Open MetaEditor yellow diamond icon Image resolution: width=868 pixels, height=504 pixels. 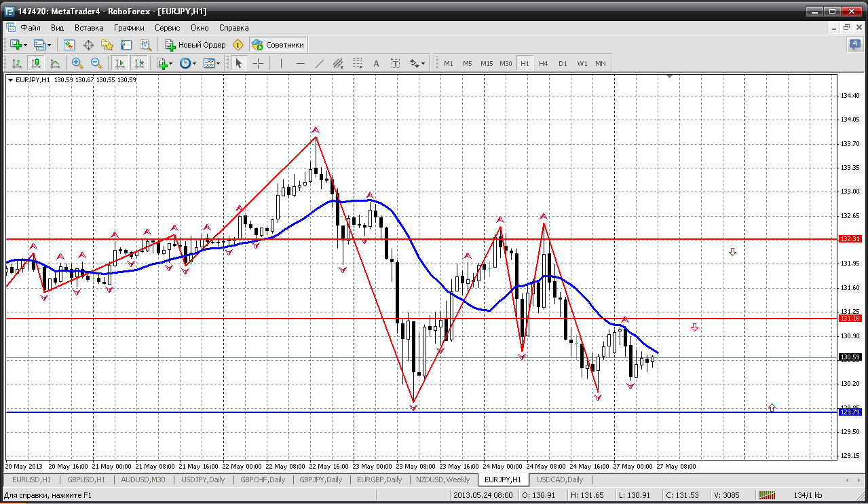238,45
